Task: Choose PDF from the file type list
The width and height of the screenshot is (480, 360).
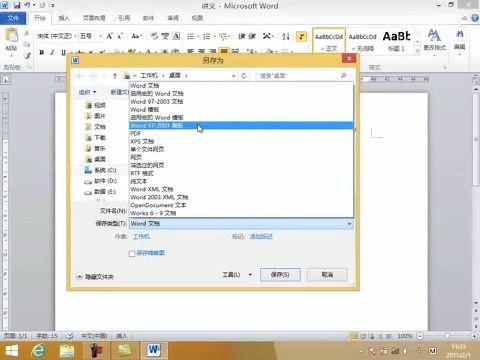Action: 241,133
